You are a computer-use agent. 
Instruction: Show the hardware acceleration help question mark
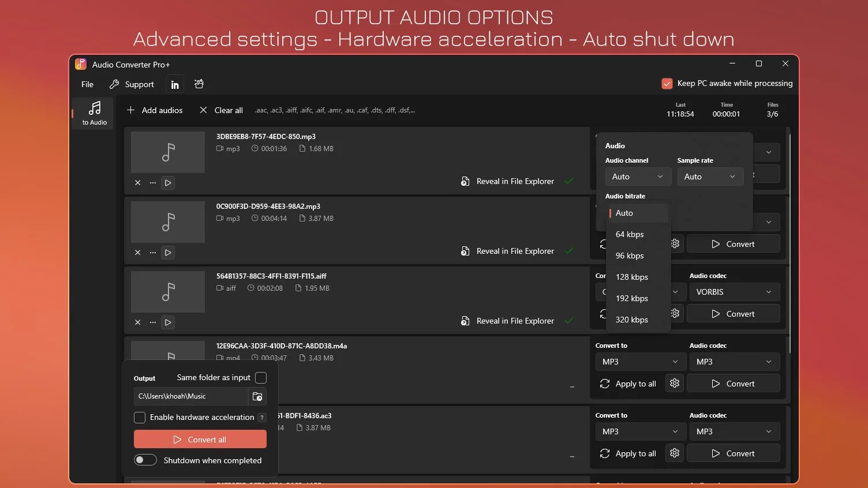pos(262,418)
